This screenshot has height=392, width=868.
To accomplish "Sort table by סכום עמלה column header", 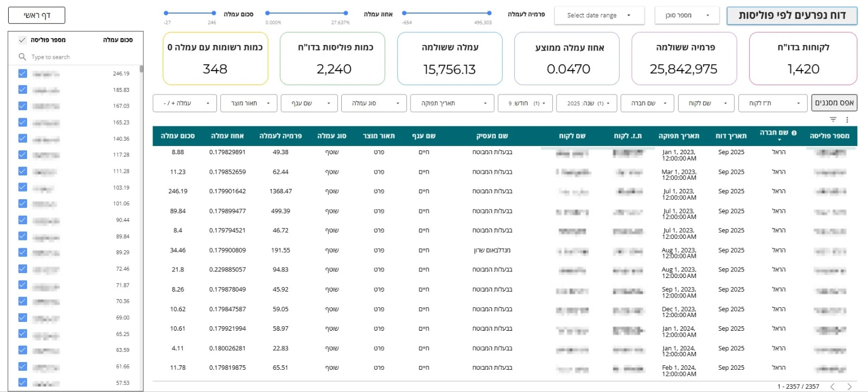I will [177, 136].
